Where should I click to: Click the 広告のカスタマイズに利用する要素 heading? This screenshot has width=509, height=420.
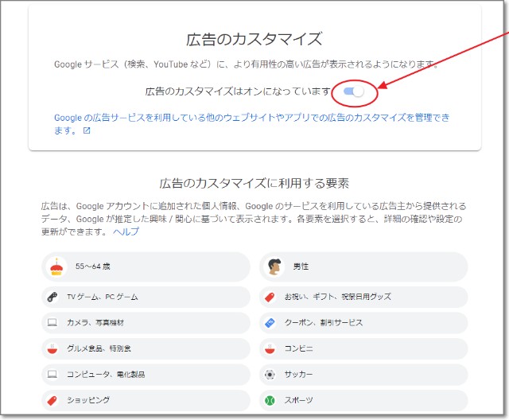click(254, 183)
